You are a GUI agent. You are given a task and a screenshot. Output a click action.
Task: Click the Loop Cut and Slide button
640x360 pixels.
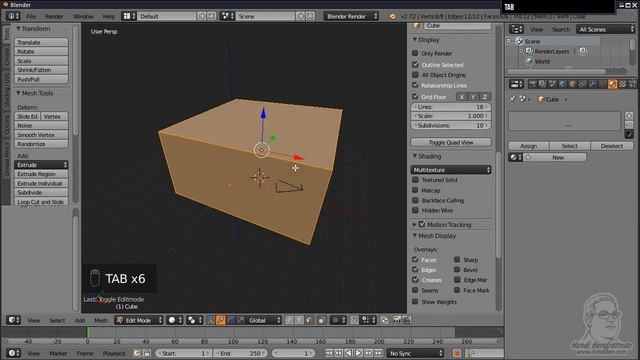pyautogui.click(x=41, y=202)
